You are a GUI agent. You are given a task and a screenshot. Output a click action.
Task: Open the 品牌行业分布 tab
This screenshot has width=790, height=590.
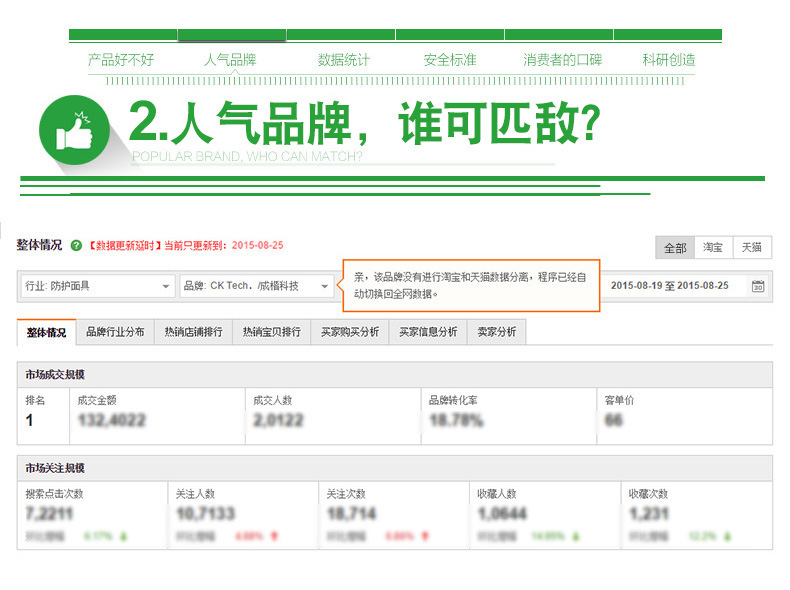coord(115,332)
